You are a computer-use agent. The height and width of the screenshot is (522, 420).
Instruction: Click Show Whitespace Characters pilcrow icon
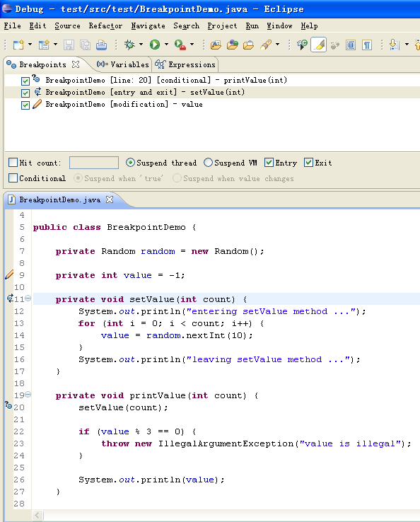[367, 45]
